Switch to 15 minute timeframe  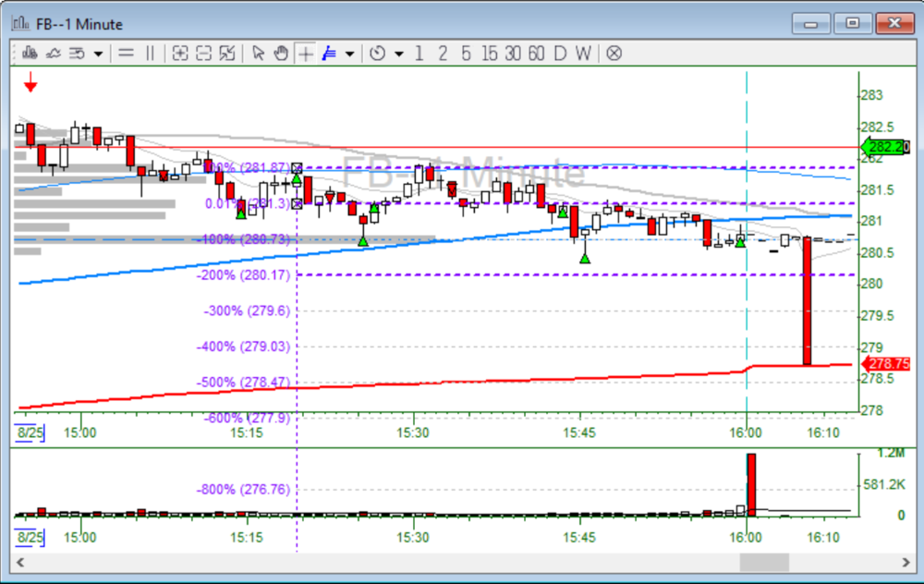tap(489, 54)
